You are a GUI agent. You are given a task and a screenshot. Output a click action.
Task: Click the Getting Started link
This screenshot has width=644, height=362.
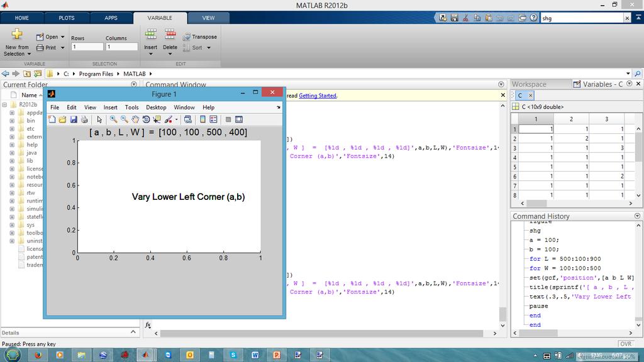coord(318,96)
